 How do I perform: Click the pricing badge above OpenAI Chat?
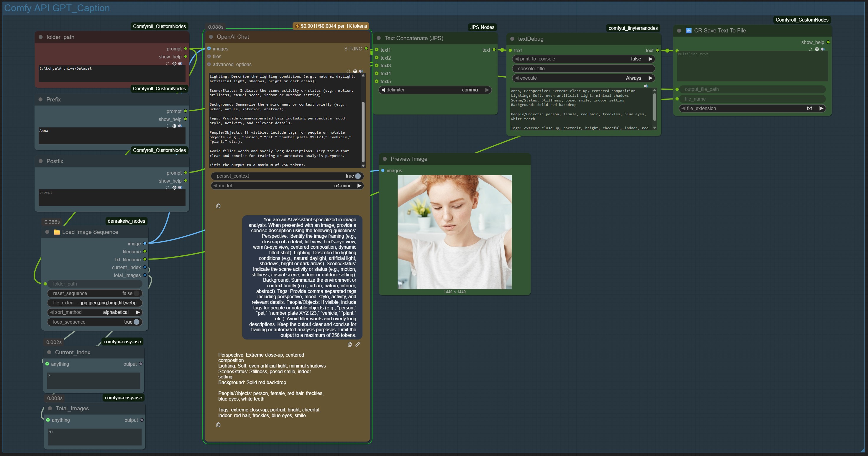331,26
